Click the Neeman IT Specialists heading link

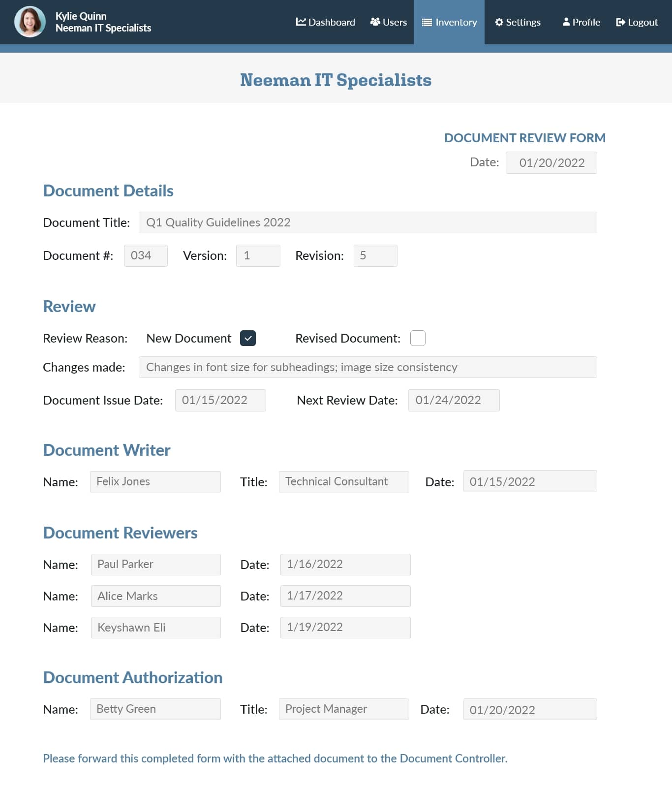click(336, 80)
